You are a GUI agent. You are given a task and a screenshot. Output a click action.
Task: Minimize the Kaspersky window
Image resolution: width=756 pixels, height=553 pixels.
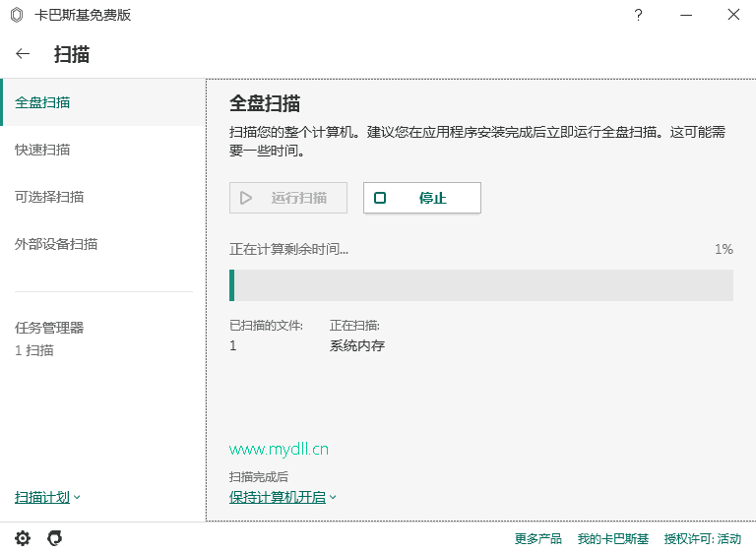click(685, 15)
